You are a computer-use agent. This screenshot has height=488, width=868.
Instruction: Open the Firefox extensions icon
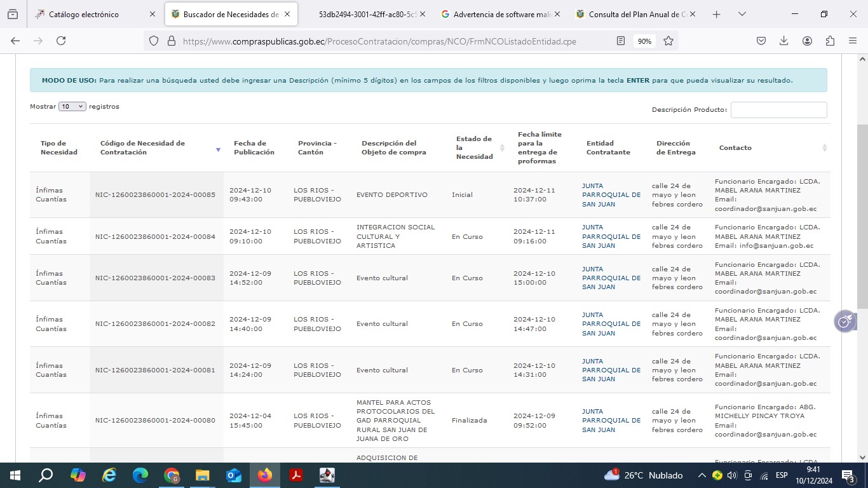pyautogui.click(x=830, y=41)
